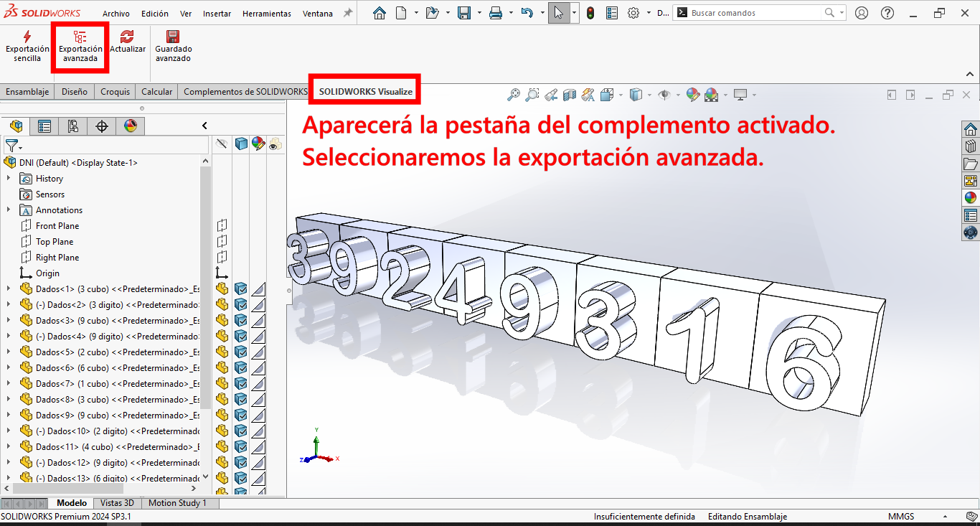
Task: Expand the Annotations tree node
Action: (9, 210)
